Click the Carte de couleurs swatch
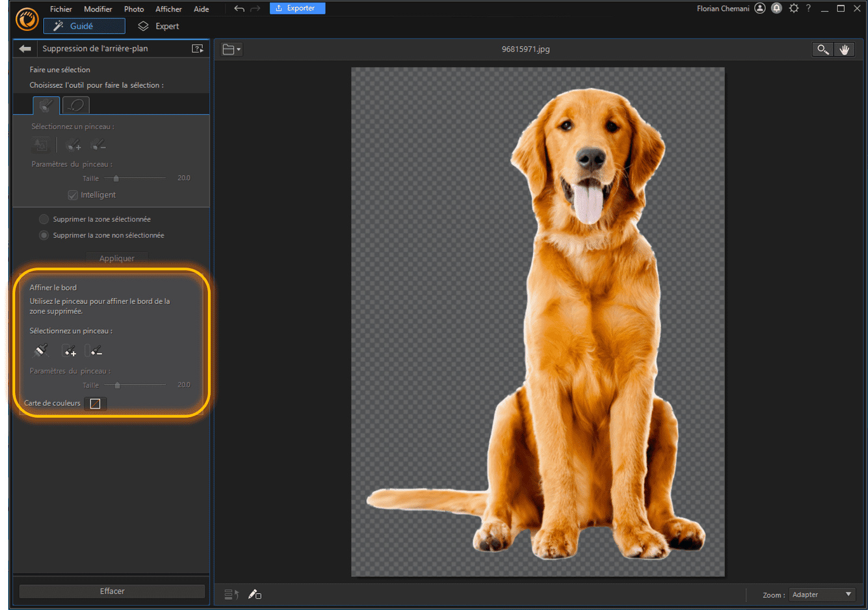 [95, 404]
